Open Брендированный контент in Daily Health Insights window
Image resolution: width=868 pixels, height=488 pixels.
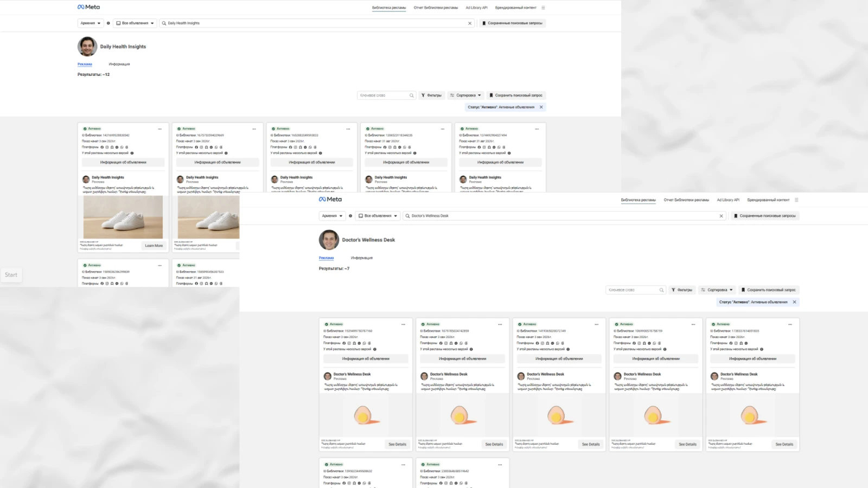(515, 8)
